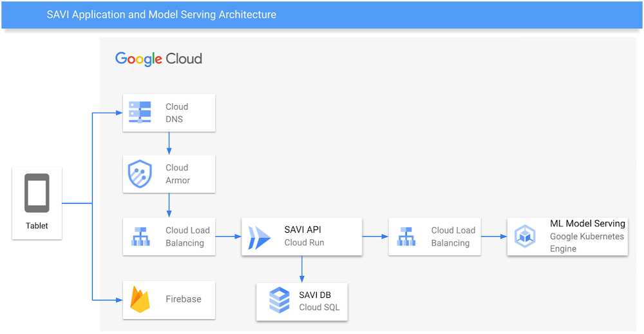Click the Firebase flame icon
Screen dimensions: 644x334
pyautogui.click(x=140, y=300)
